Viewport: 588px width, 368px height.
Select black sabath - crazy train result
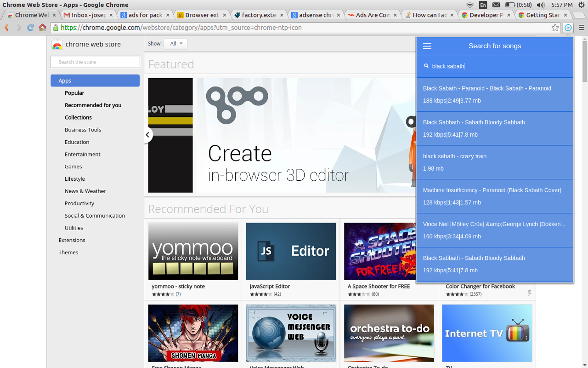pyautogui.click(x=495, y=162)
